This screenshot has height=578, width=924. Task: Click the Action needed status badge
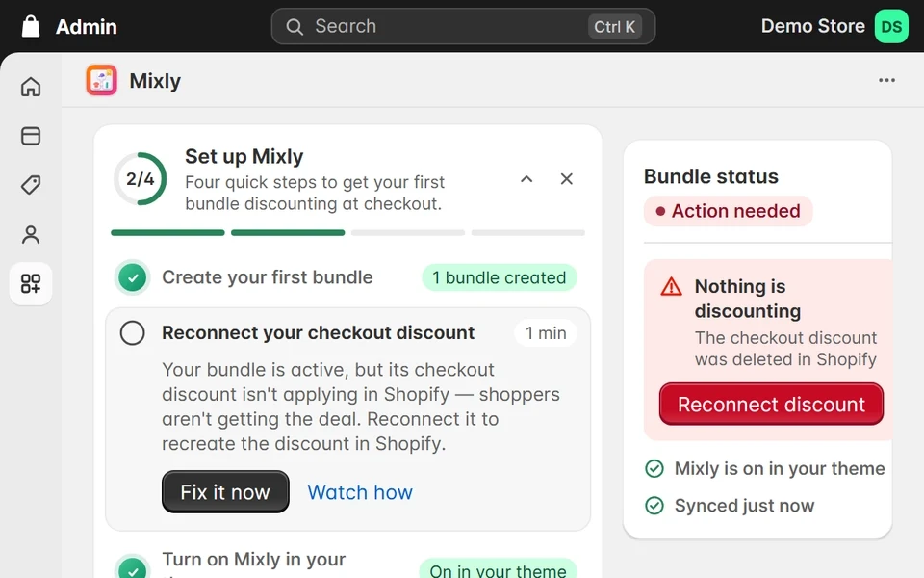[x=729, y=211]
